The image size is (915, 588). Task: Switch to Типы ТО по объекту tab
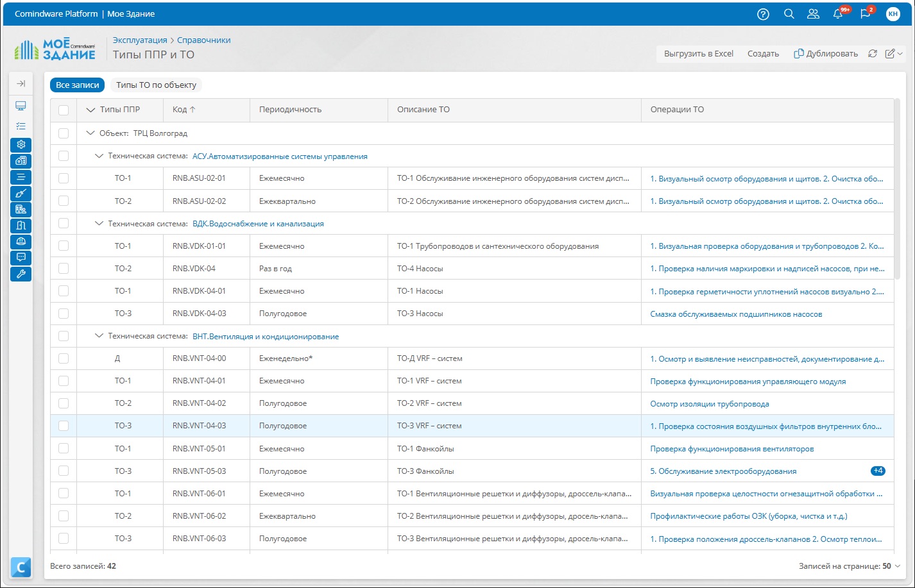(156, 85)
